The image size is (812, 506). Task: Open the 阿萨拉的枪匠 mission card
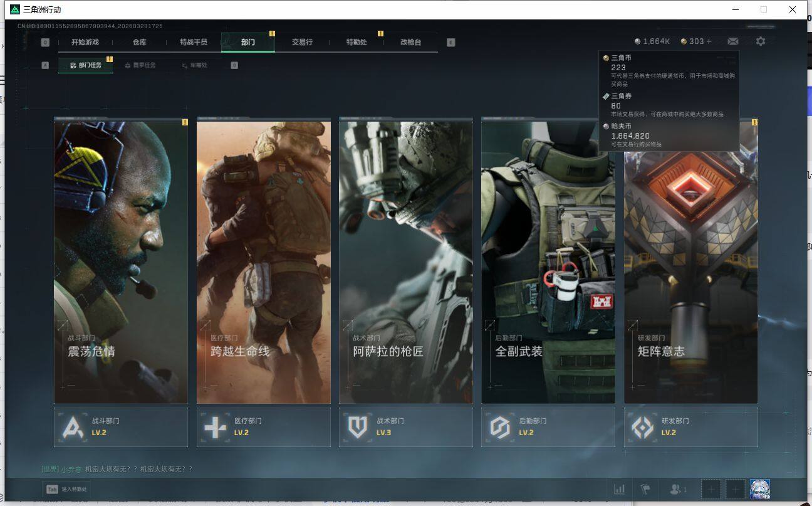406,262
